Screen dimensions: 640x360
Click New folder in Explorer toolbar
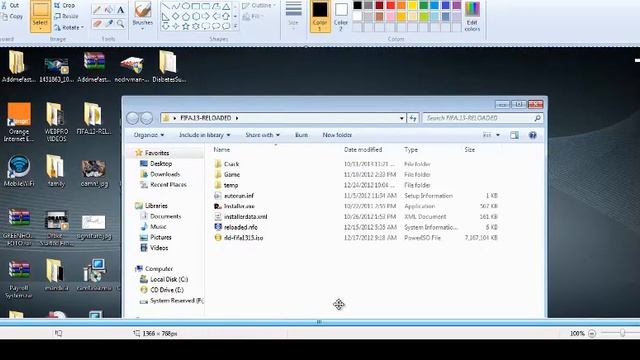click(x=337, y=135)
